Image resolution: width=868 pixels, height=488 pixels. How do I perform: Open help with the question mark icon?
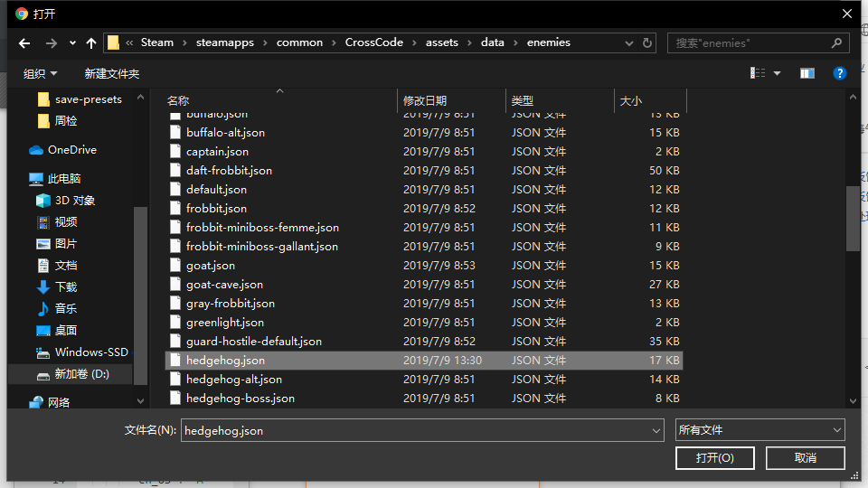839,73
